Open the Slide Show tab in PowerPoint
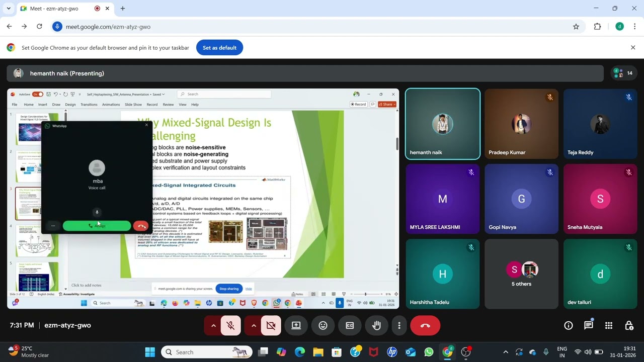The height and width of the screenshot is (362, 644). point(133,105)
